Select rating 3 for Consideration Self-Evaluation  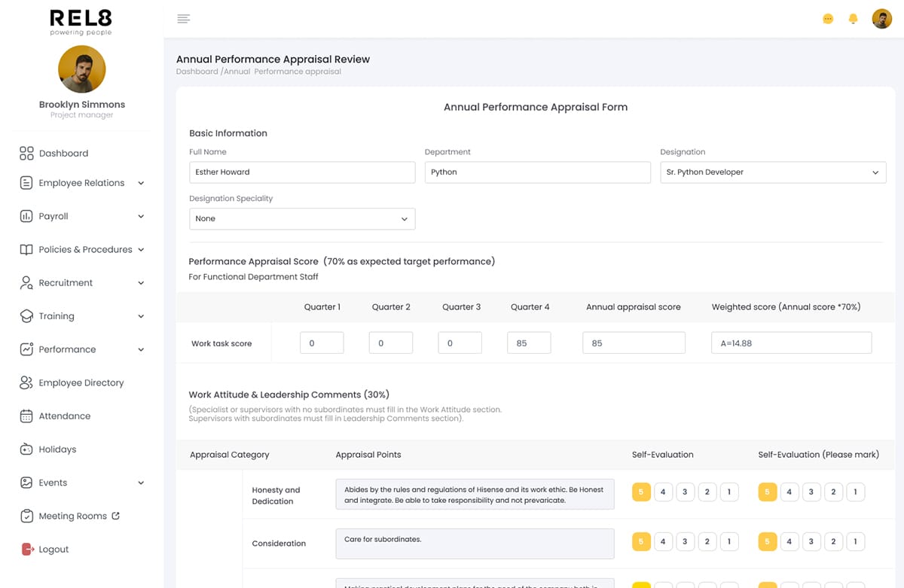(685, 541)
